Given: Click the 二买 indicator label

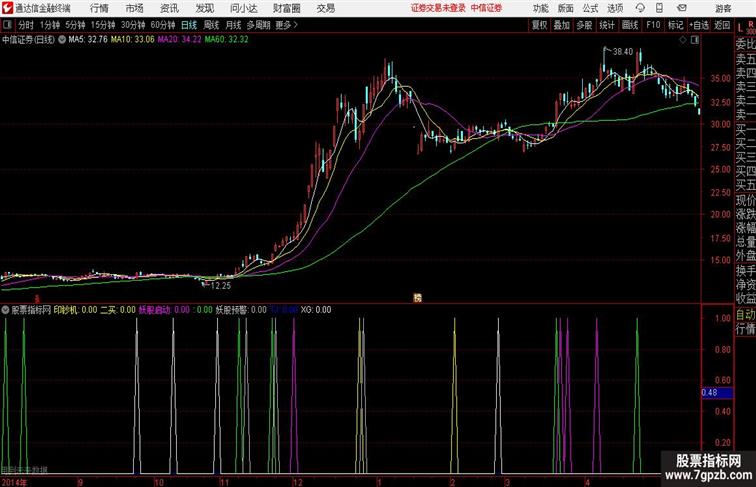Looking at the screenshot, I should [108, 310].
